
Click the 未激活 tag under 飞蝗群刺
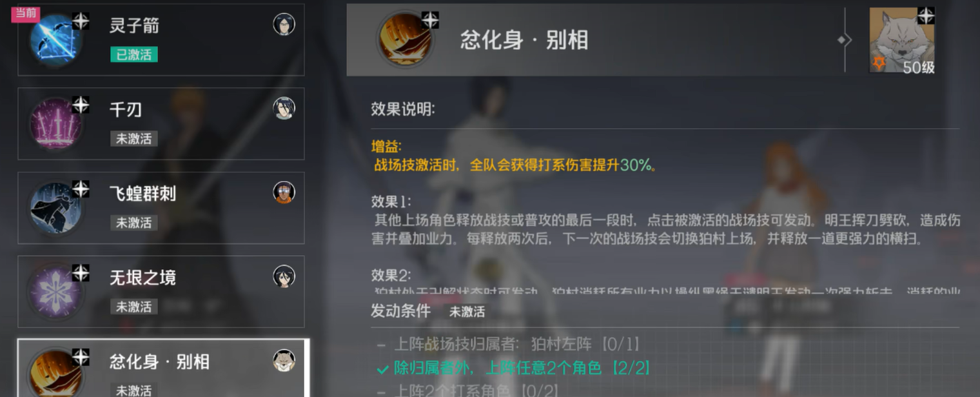pyautogui.click(x=134, y=223)
